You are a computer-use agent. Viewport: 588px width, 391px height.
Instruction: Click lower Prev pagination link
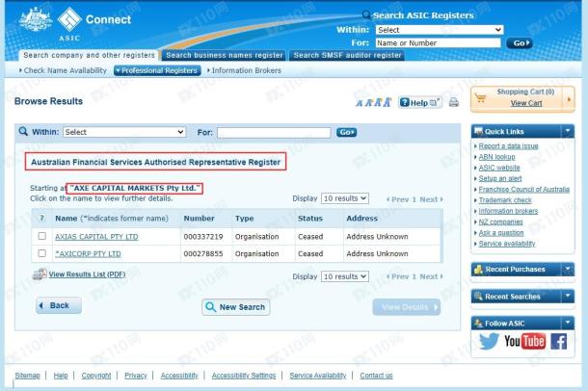point(397,276)
